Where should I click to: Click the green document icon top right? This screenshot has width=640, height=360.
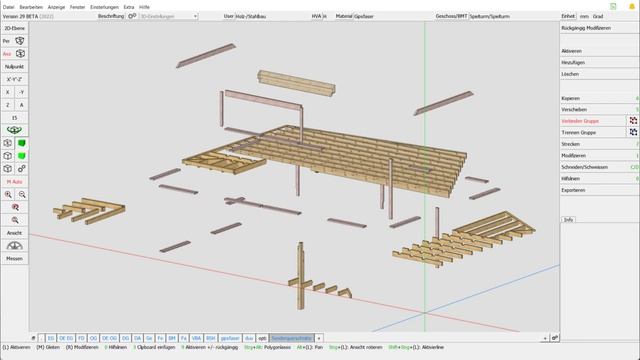[613, 6]
